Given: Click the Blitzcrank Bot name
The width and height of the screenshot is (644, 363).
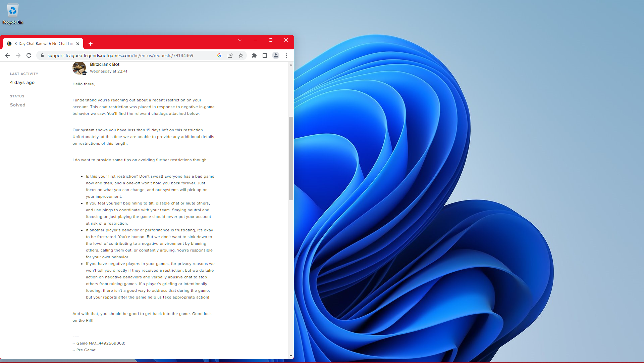Looking at the screenshot, I should point(105,64).
